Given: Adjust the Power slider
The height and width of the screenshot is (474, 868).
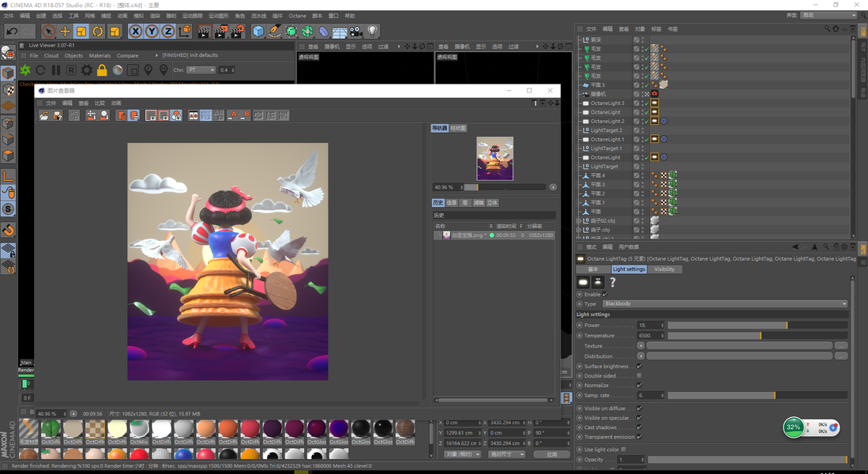Looking at the screenshot, I should pos(757,325).
